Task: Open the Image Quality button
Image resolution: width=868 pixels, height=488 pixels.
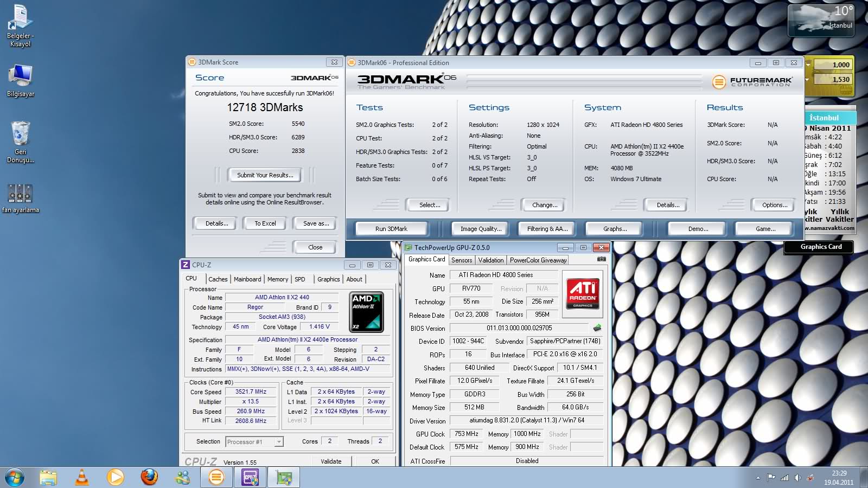Action: 481,229
